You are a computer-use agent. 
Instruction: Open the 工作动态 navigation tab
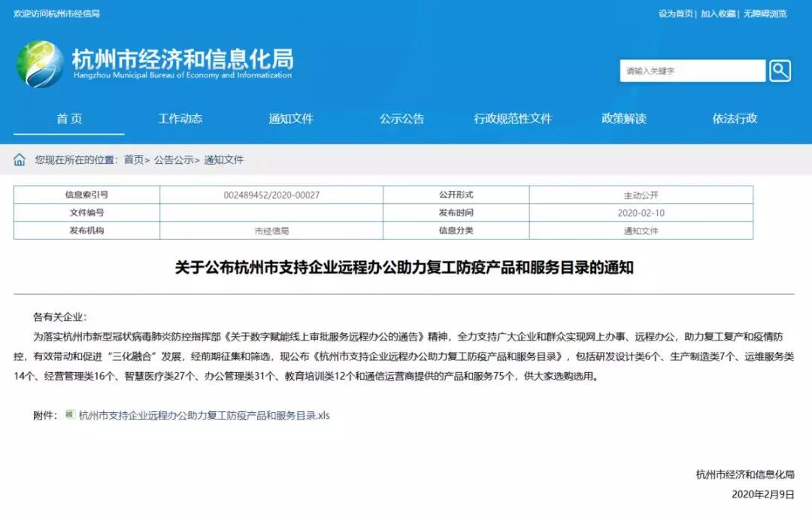click(180, 119)
